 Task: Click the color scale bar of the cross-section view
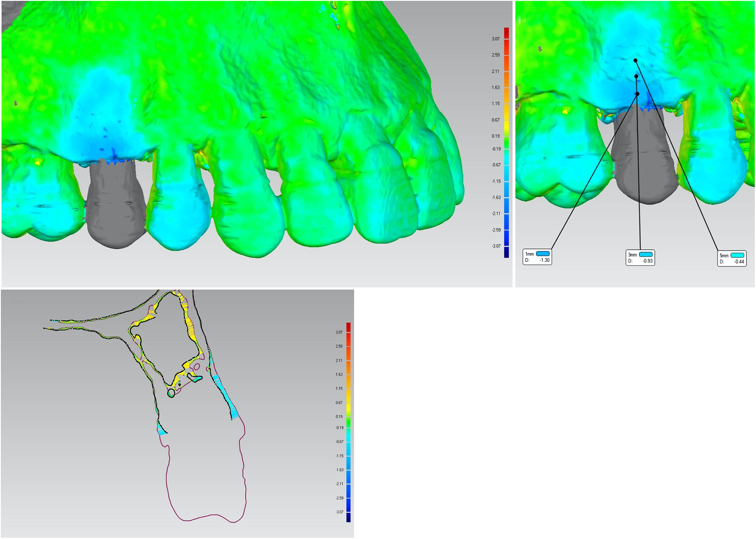[x=349, y=422]
